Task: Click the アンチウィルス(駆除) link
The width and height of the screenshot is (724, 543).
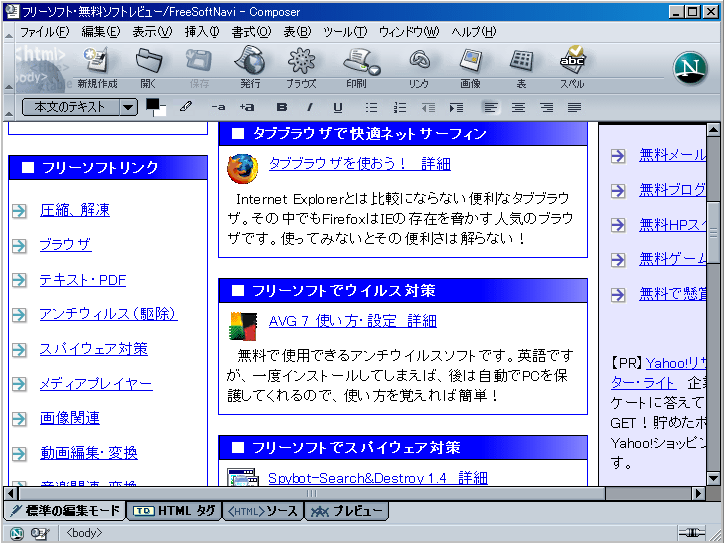Action: tap(109, 314)
